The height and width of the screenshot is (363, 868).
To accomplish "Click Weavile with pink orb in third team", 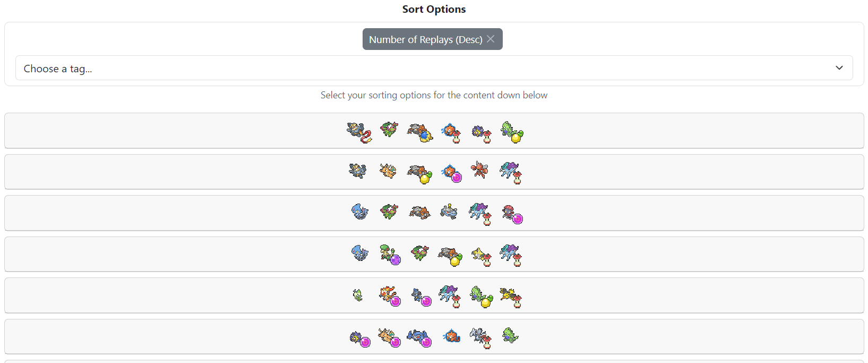I will pos(512,214).
